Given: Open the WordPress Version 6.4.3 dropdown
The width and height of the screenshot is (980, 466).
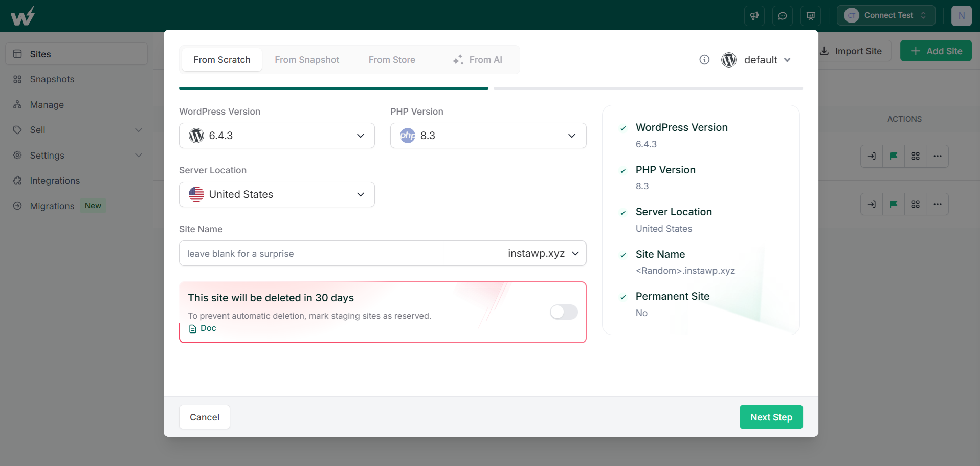Looking at the screenshot, I should click(277, 136).
